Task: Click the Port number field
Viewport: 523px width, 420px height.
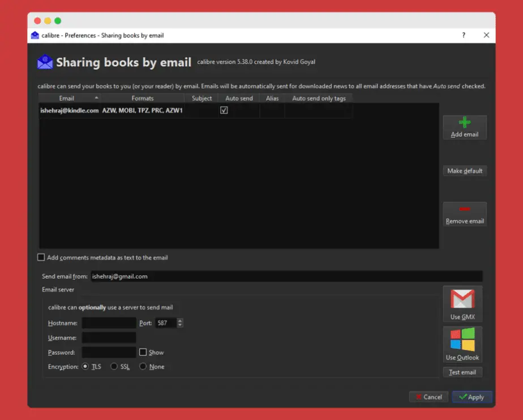Action: point(166,323)
